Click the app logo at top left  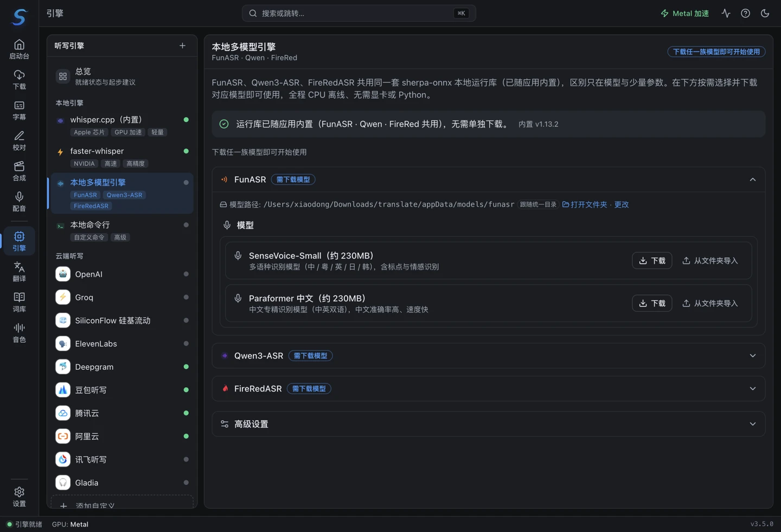[x=19, y=16]
